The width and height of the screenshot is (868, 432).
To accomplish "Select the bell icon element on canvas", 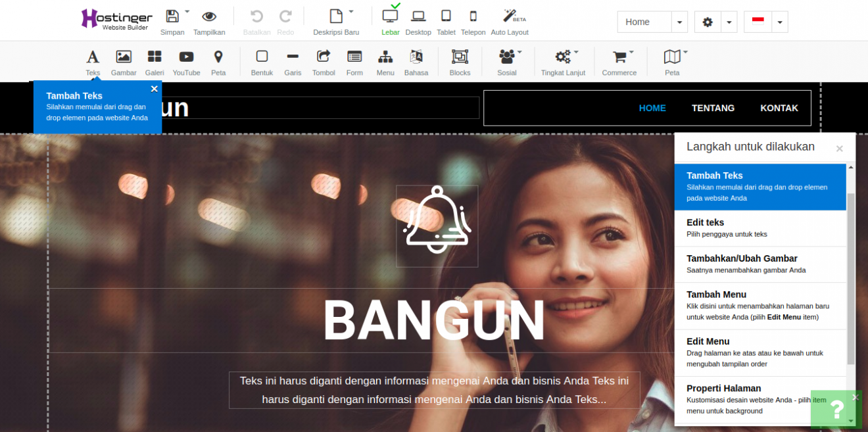I will 437,226.
